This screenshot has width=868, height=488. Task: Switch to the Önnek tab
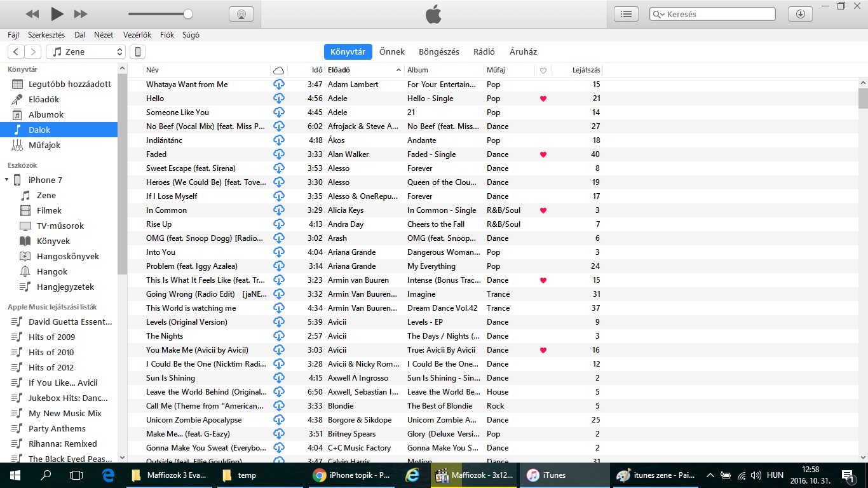point(392,52)
